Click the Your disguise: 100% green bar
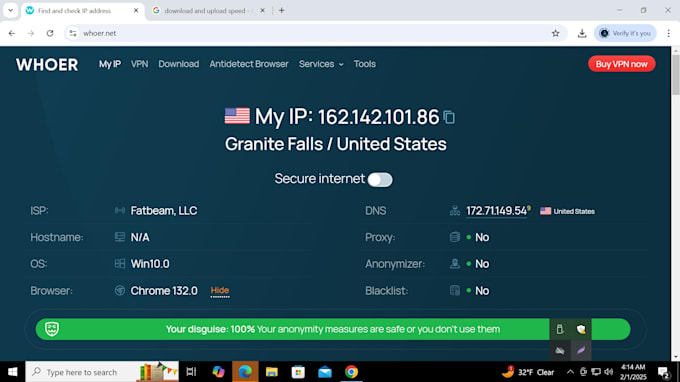The height and width of the screenshot is (382, 680). 333,329
